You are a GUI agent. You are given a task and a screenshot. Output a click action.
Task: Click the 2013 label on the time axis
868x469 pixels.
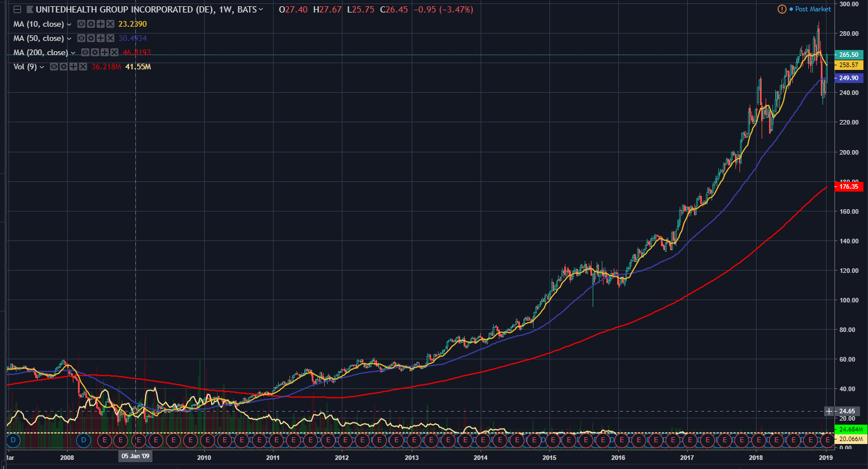point(411,458)
